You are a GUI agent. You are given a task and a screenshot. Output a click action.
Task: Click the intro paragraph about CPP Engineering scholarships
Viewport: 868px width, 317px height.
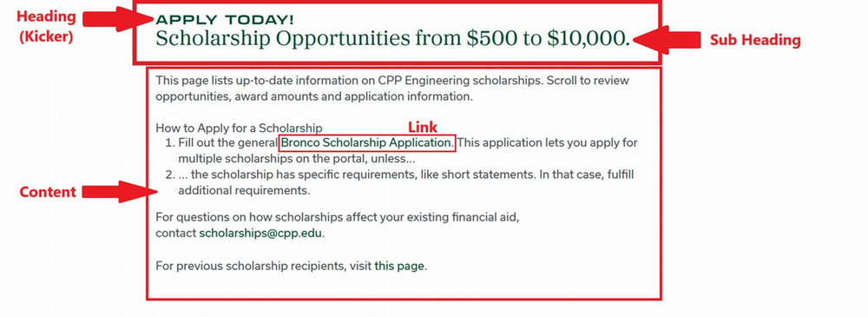coord(392,88)
